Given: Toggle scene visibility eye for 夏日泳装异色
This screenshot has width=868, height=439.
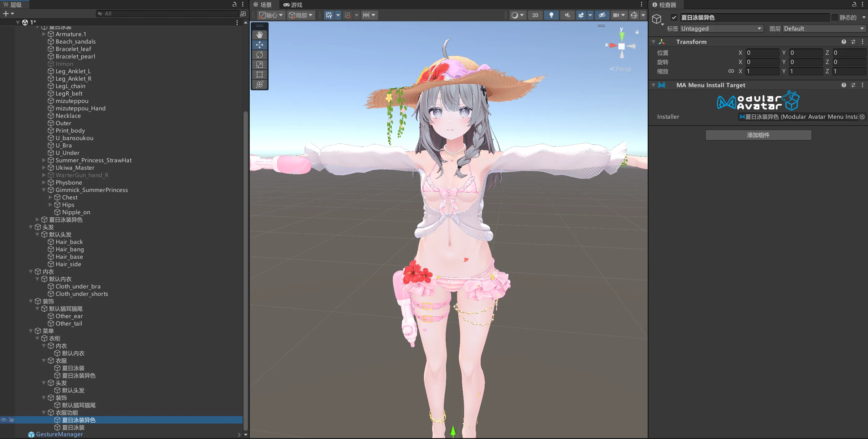Looking at the screenshot, I should tap(4, 420).
